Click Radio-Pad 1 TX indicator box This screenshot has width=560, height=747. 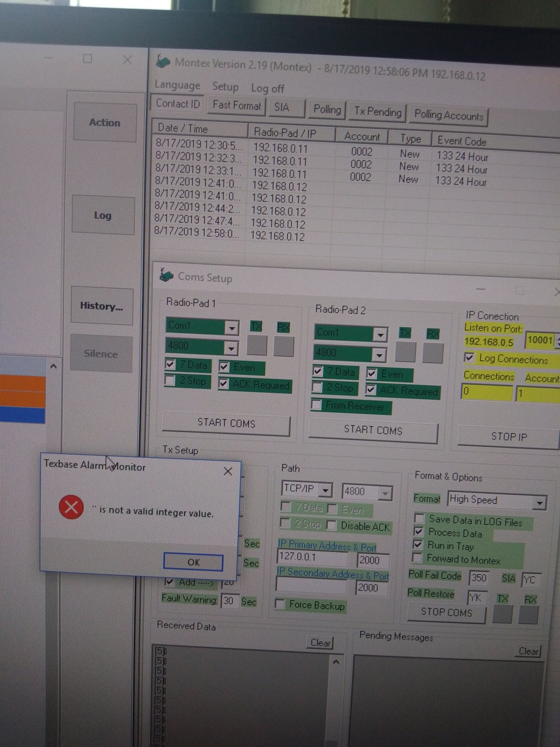coord(257,345)
